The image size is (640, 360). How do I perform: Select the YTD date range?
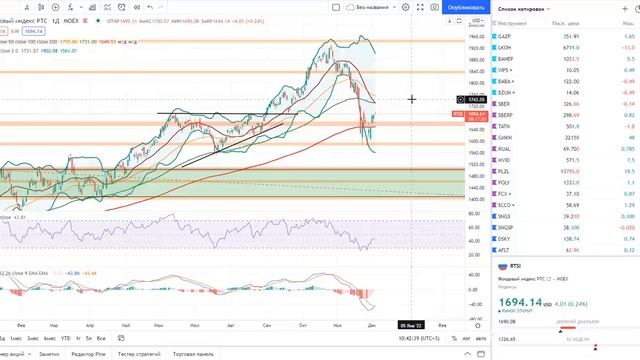point(66,338)
